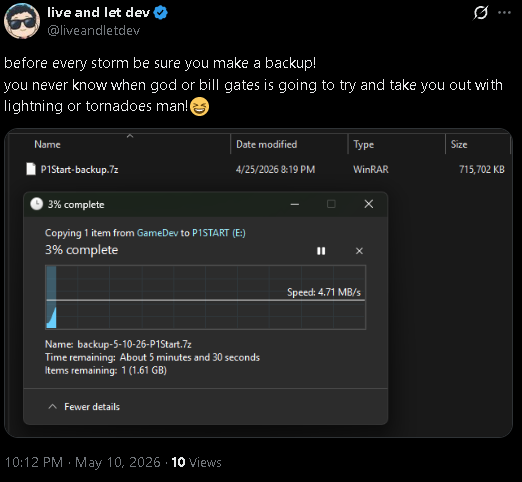Viewport: 522px width, 482px height.
Task: Click the disabled maximize button of copy dialog
Action: pos(331,204)
